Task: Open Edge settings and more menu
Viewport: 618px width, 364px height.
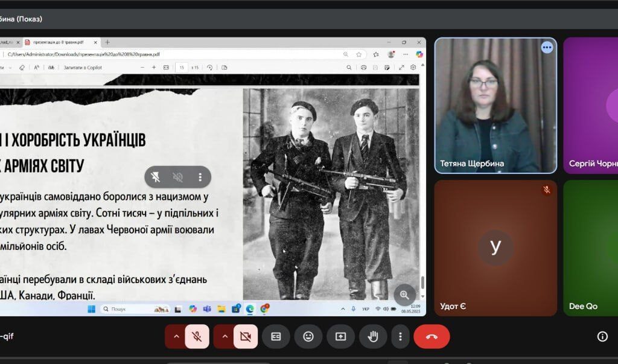Action: click(406, 54)
